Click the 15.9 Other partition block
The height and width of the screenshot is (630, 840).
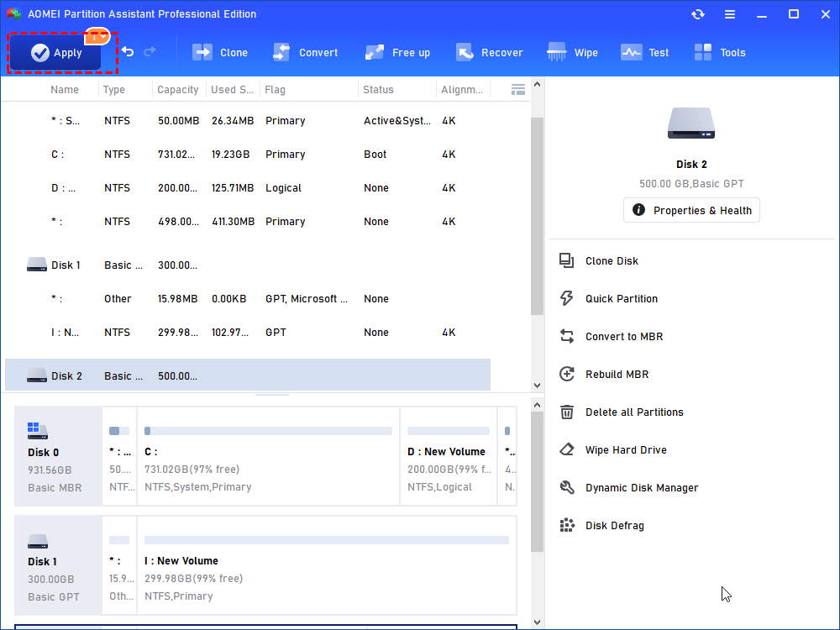(119, 565)
